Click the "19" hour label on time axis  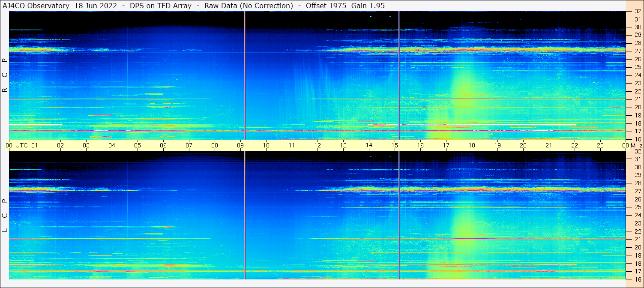click(x=497, y=145)
